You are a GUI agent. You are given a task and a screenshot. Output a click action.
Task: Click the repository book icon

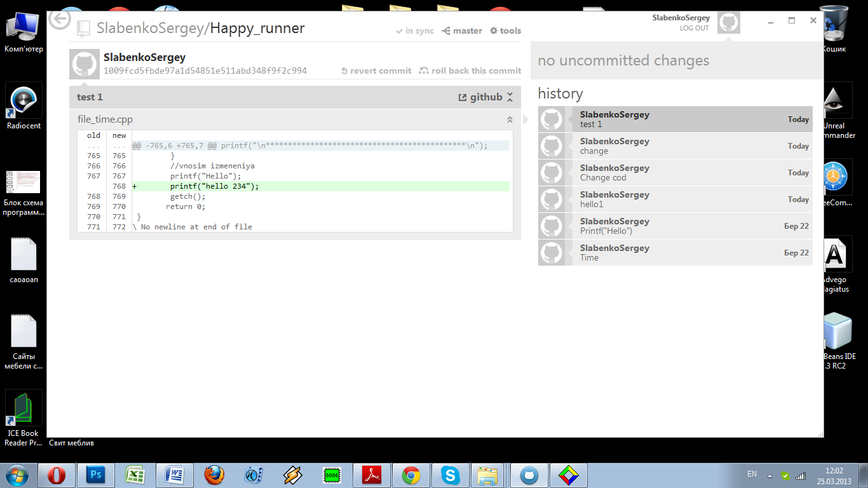click(x=83, y=29)
